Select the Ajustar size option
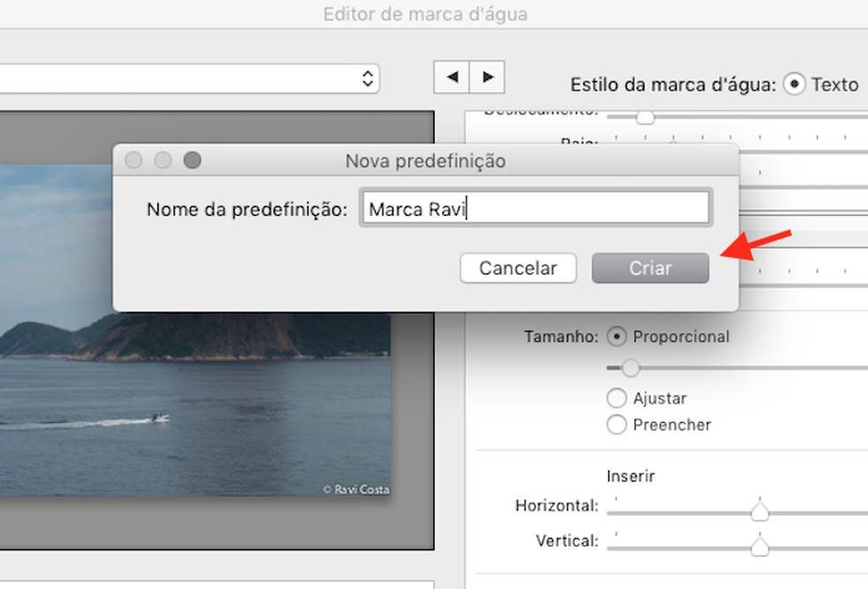The width and height of the screenshot is (868, 589). tap(617, 398)
